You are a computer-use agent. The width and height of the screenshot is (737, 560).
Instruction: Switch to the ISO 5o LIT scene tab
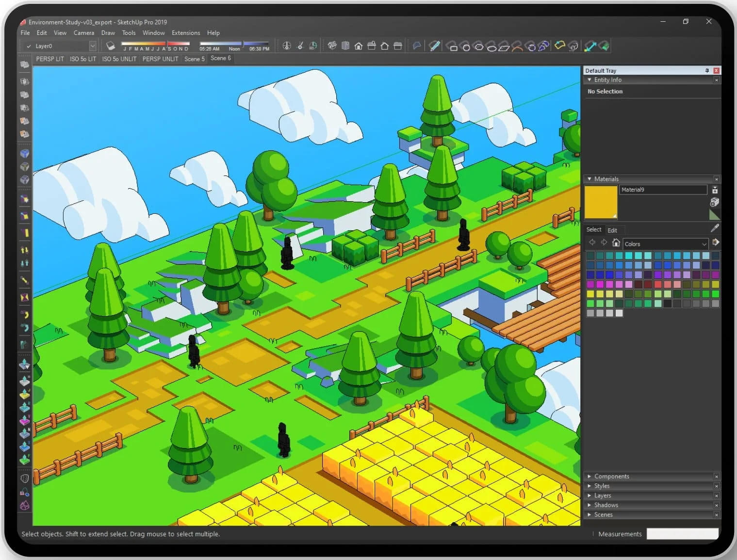(x=83, y=59)
